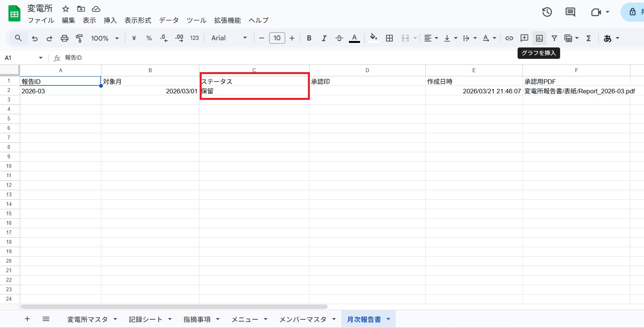This screenshot has height=328, width=644.
Task: Toggle strikethrough formatting
Action: (x=339, y=38)
